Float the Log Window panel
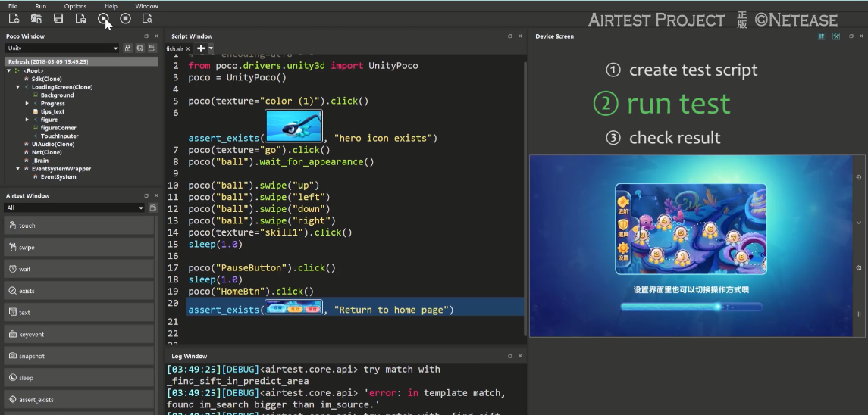Image resolution: width=868 pixels, height=415 pixels. pos(510,356)
